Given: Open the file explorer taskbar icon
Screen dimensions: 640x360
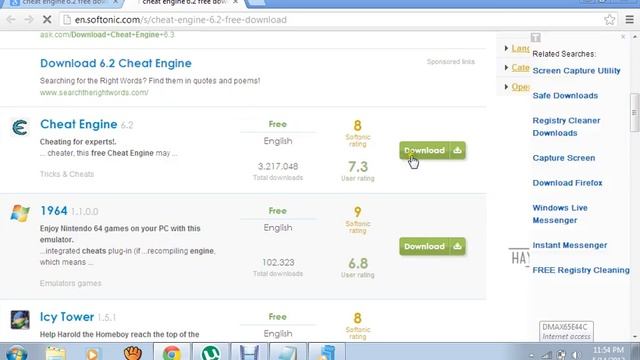Looking at the screenshot, I should pyautogui.click(x=56, y=353).
